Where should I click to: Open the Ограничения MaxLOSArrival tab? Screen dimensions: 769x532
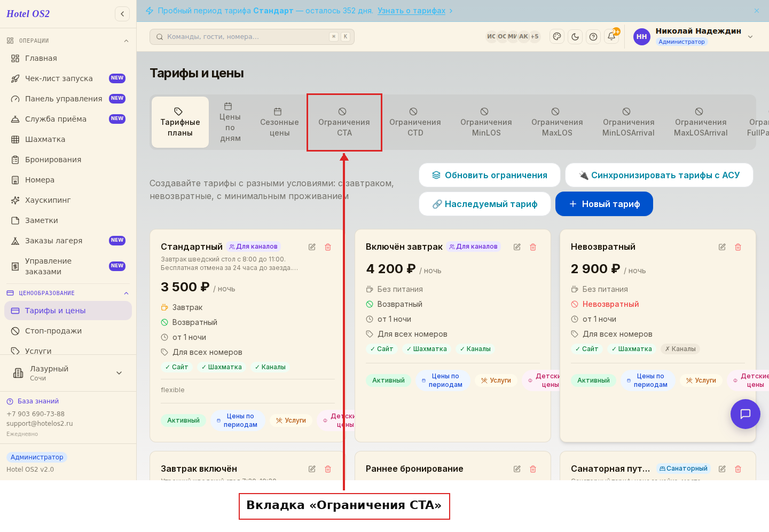[701, 122]
